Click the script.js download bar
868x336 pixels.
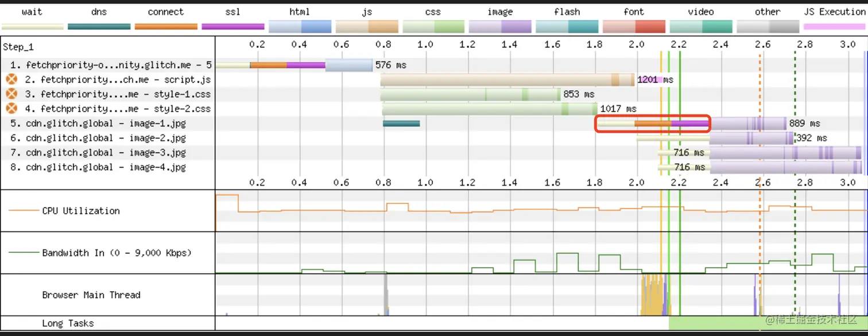[x=507, y=79]
